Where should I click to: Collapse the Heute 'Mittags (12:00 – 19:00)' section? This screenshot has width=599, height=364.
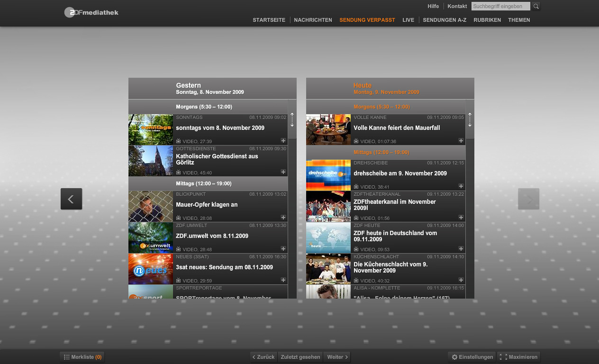point(381,153)
